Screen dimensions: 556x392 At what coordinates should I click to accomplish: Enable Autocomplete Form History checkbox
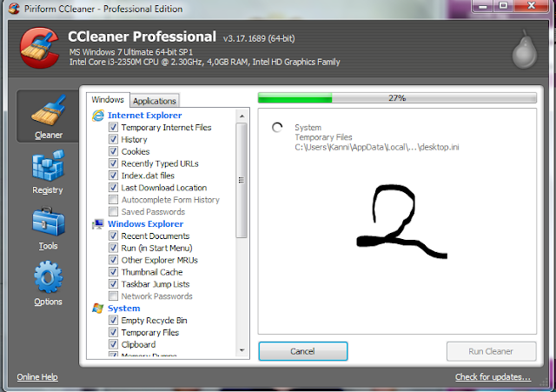[x=113, y=199]
